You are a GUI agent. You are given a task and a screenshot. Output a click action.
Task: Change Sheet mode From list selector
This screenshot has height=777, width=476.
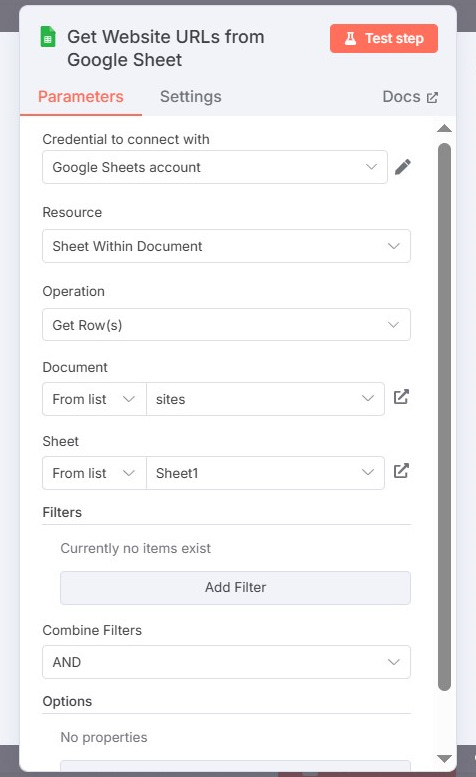click(x=95, y=473)
